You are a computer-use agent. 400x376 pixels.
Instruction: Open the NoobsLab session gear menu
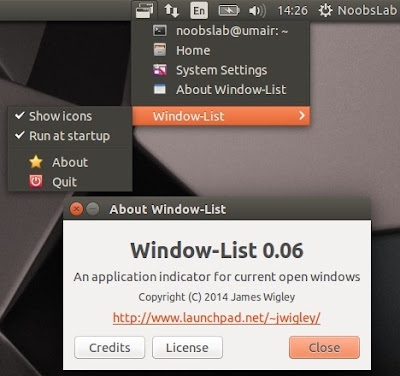[x=358, y=10]
